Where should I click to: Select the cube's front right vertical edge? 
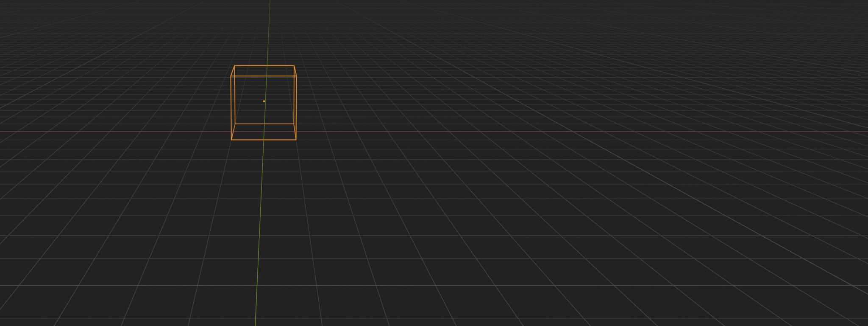tap(296, 106)
